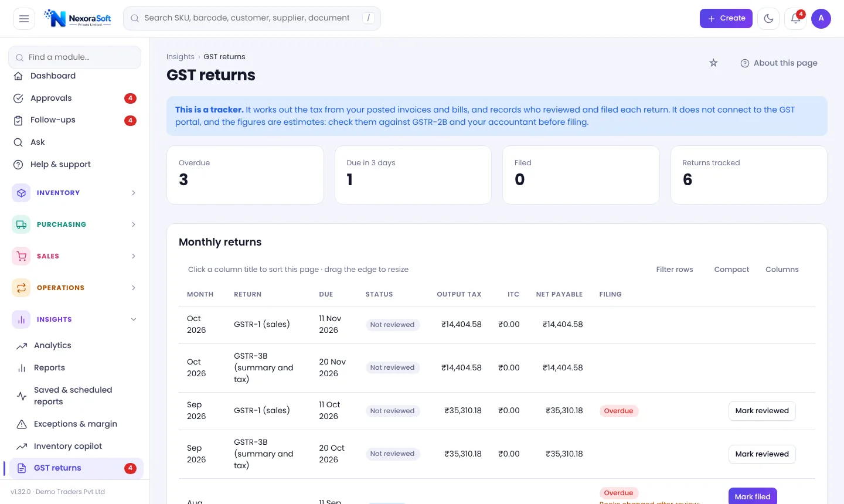Image resolution: width=844 pixels, height=504 pixels.
Task: Click Not reviewed status for Oct GSTR-3B
Action: (x=392, y=368)
